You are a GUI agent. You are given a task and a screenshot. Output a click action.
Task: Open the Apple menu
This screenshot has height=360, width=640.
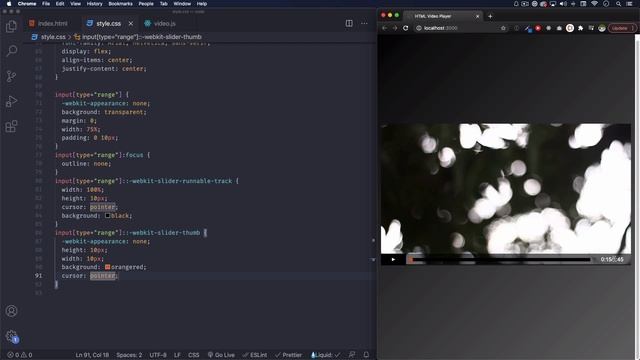9,4
